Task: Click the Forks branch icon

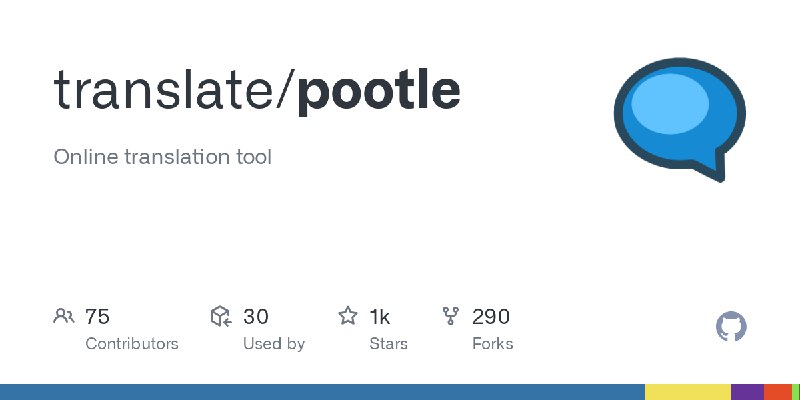Action: [x=451, y=316]
